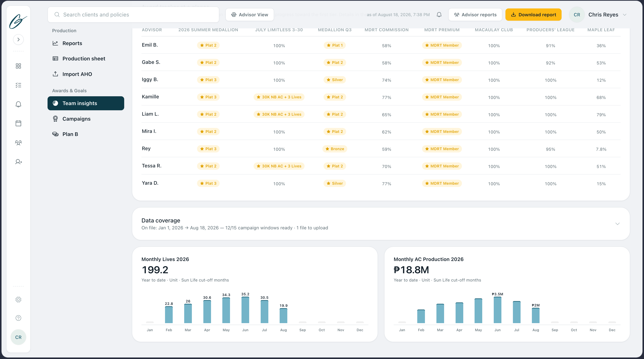Open the dashboard grid icon
Viewport: 644px width, 359px height.
point(18,66)
